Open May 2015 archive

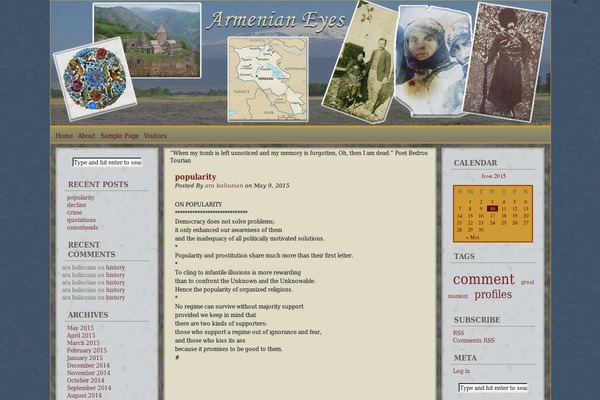coord(80,328)
